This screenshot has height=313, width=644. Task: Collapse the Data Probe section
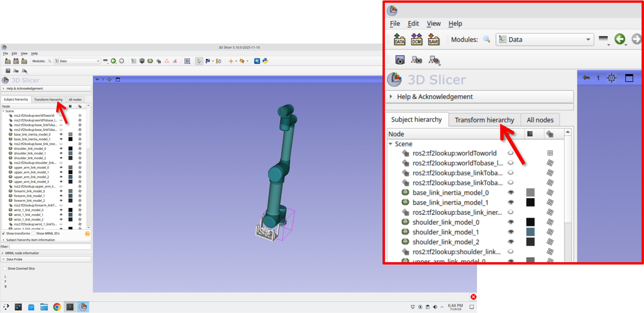pyautogui.click(x=46, y=259)
